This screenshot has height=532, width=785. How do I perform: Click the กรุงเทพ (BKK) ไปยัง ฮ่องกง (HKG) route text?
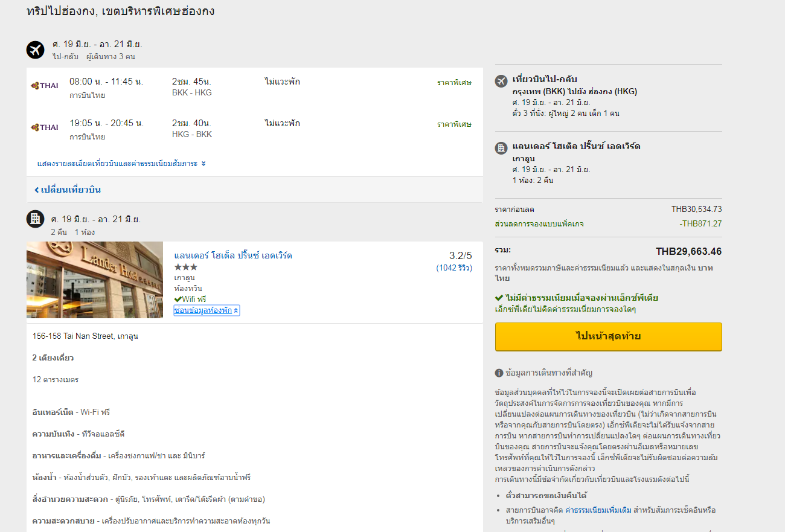574,92
